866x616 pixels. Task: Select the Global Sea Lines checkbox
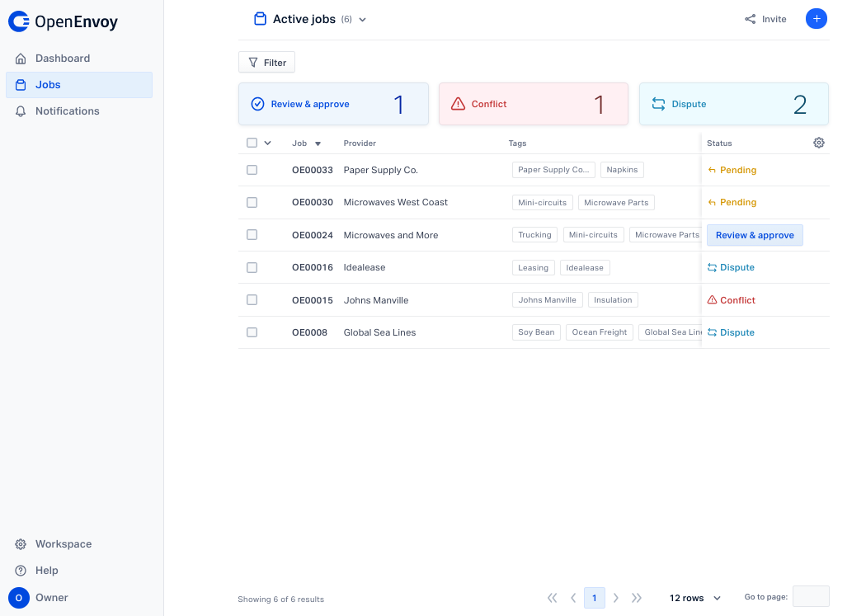coord(252,332)
